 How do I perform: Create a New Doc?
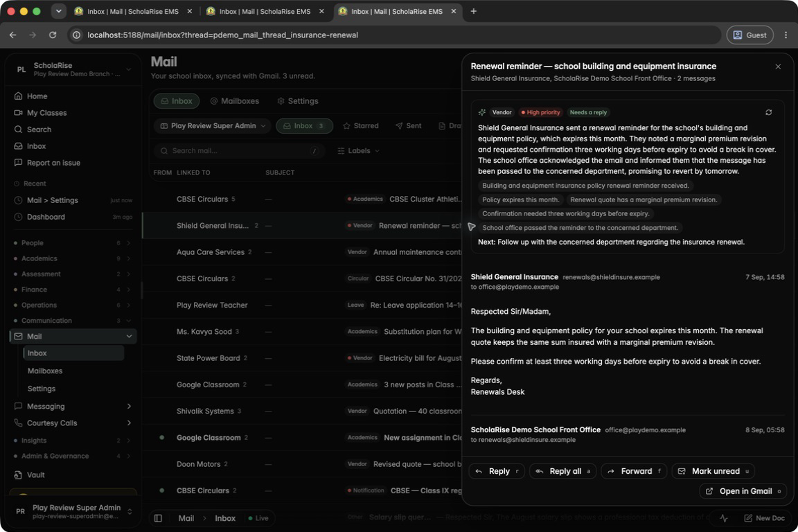(x=765, y=518)
